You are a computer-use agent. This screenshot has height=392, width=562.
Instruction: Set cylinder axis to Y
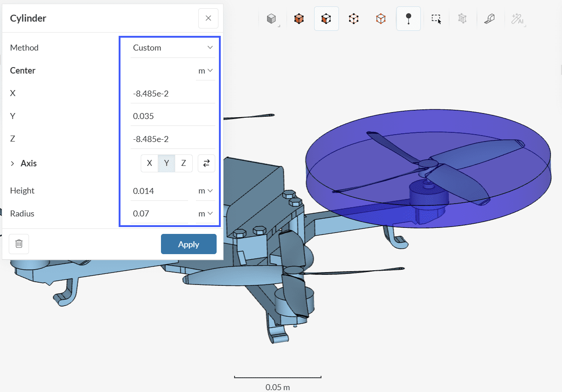pyautogui.click(x=166, y=163)
